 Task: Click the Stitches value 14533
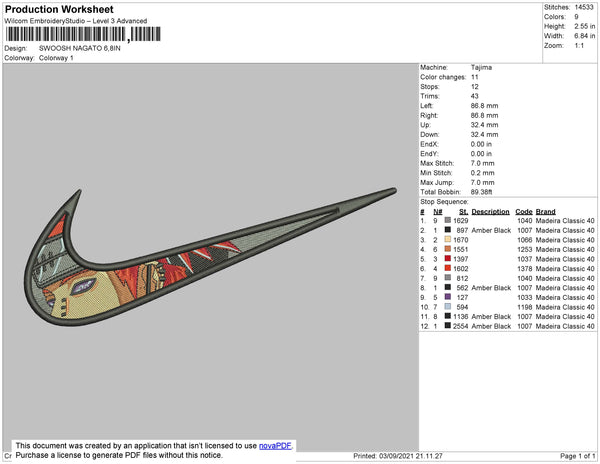point(584,7)
